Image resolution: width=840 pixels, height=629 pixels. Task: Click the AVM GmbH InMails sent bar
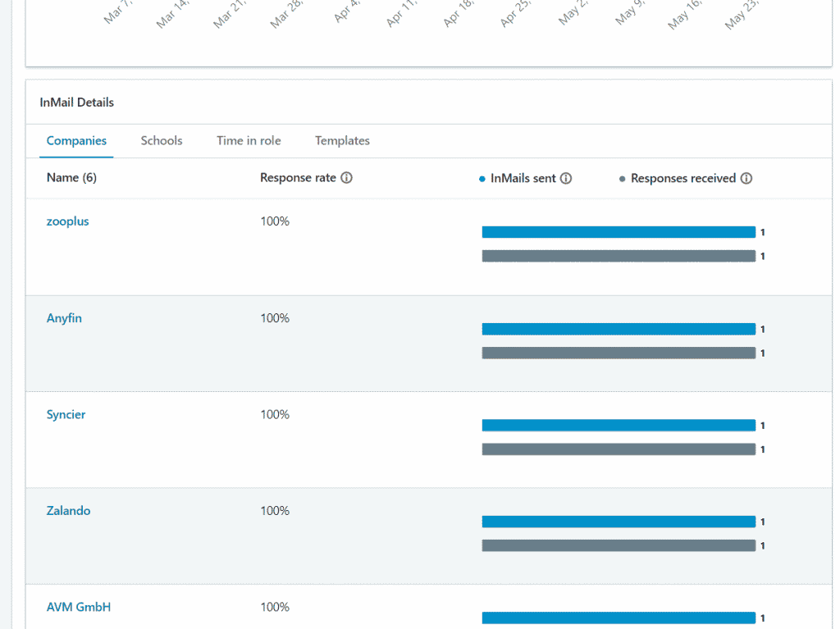pyautogui.click(x=619, y=618)
